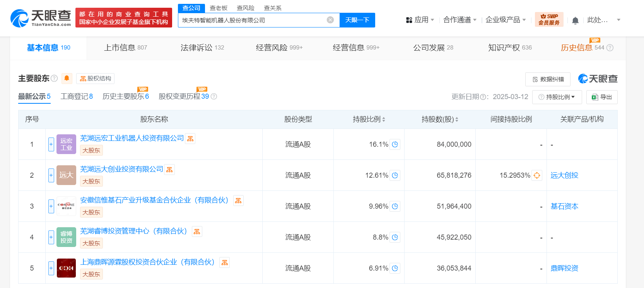Select 股权变更历程 sub-tab

click(184, 96)
